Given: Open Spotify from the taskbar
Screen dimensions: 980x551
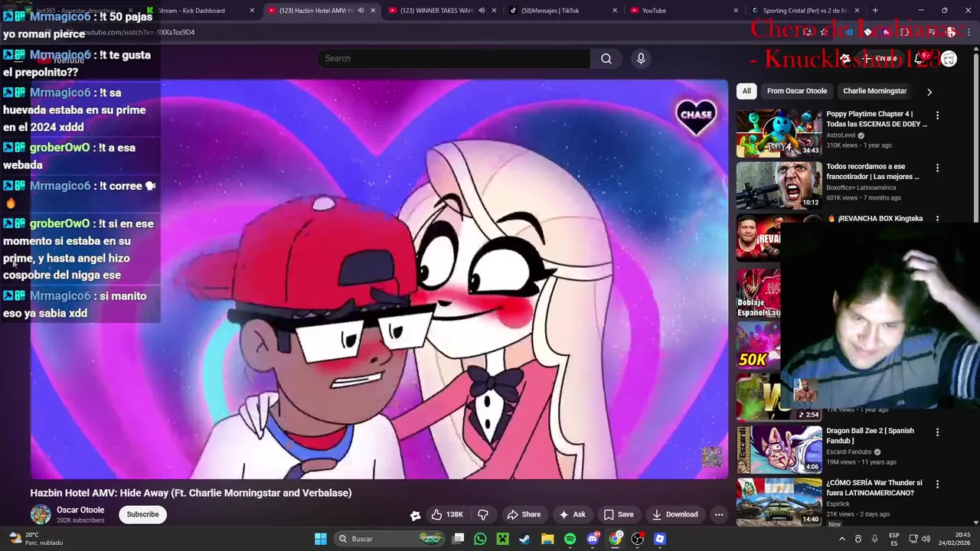Looking at the screenshot, I should 570,539.
